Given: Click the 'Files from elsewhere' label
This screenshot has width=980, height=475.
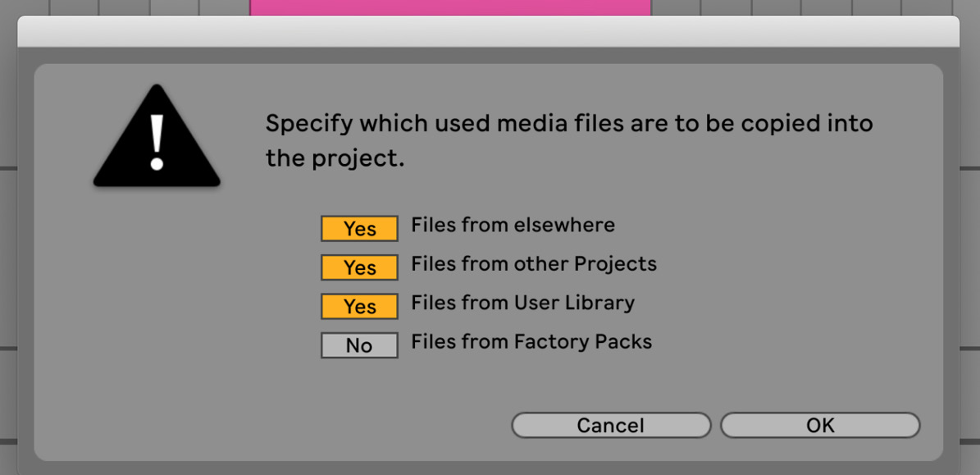Looking at the screenshot, I should click(x=513, y=225).
